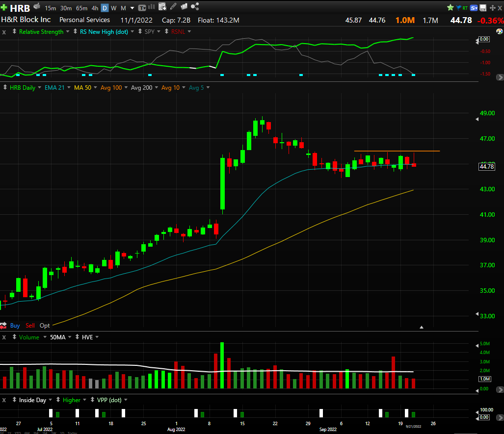Expand the RS New High (dot) dropdown arrow

coord(132,32)
